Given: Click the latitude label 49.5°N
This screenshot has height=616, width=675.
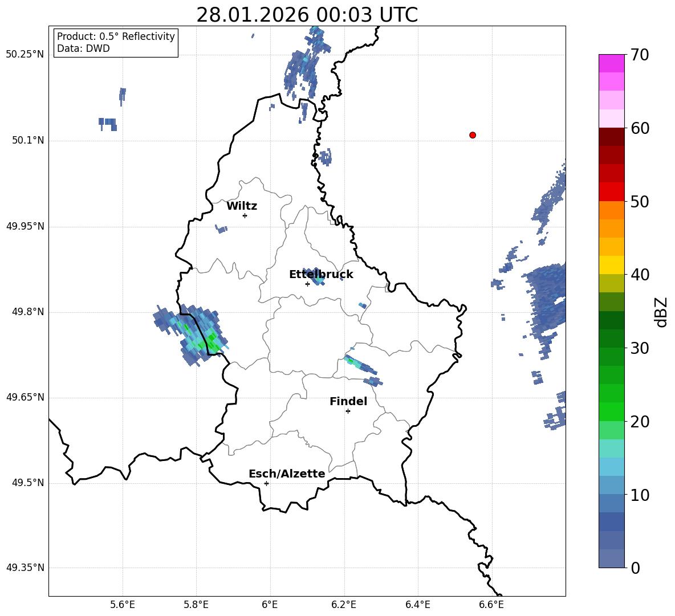Looking at the screenshot, I should point(28,483).
